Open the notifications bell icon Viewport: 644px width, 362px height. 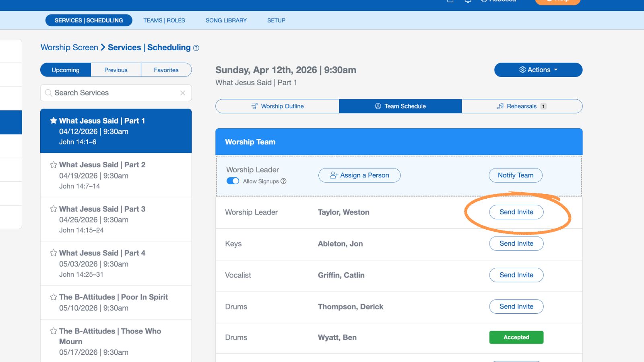click(x=467, y=2)
